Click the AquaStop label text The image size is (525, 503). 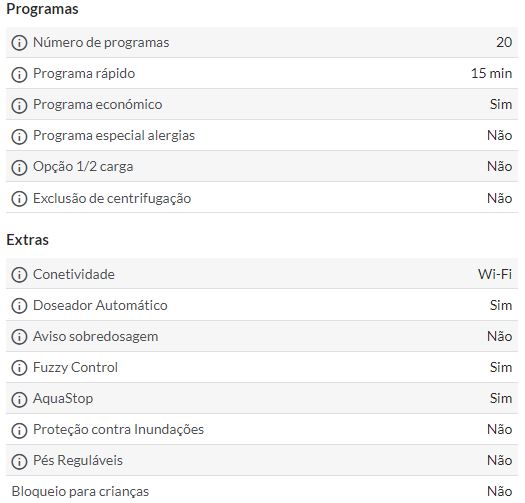coord(63,399)
